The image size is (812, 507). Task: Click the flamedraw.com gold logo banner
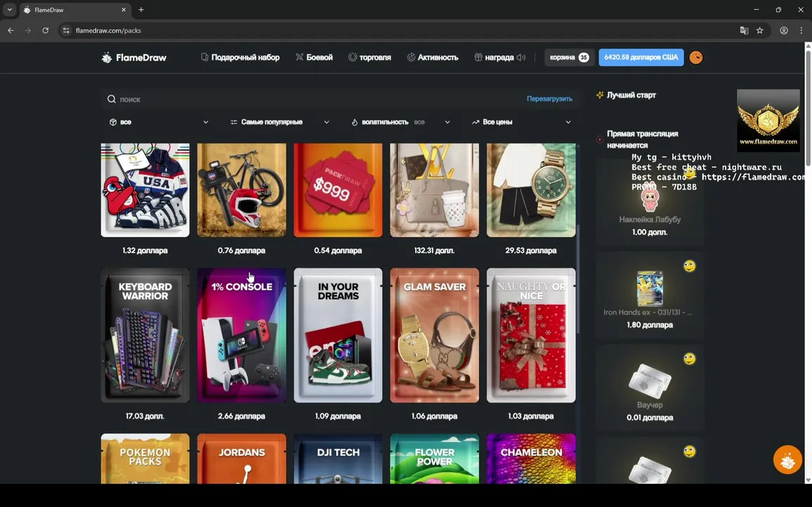[x=768, y=121]
